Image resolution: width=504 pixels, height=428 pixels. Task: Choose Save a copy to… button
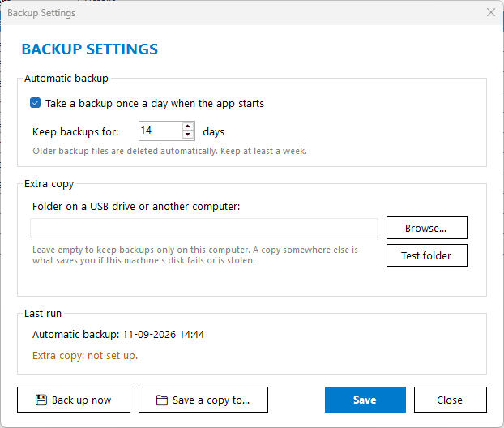(203, 400)
